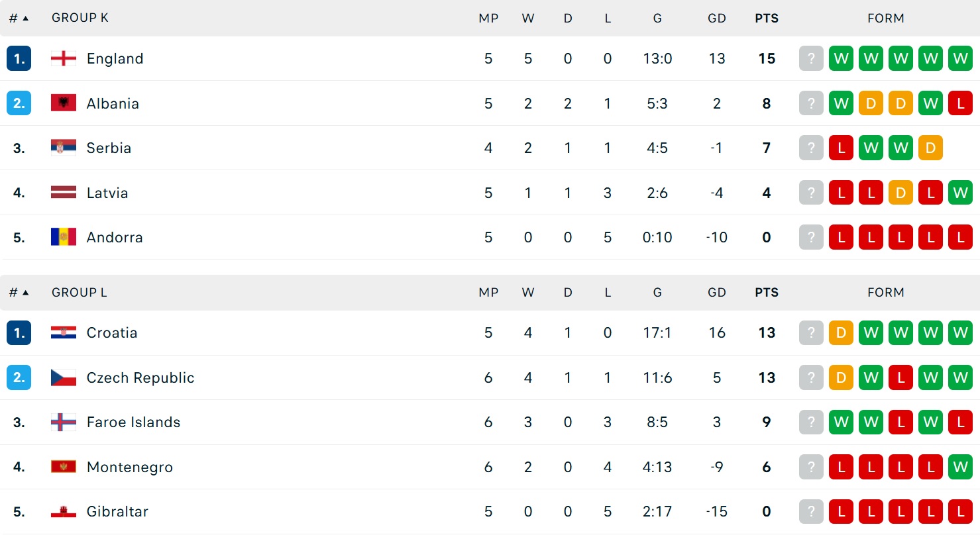Click Latvia's green W form badge
The height and width of the screenshot is (541, 980).
point(960,193)
